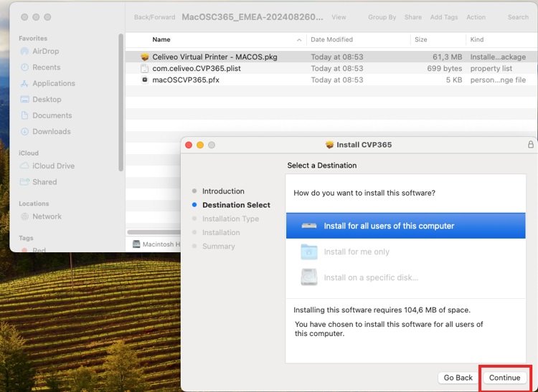Toggle sort direction arrow in Name column
Viewport: 538px width, 392px height.
coord(299,40)
